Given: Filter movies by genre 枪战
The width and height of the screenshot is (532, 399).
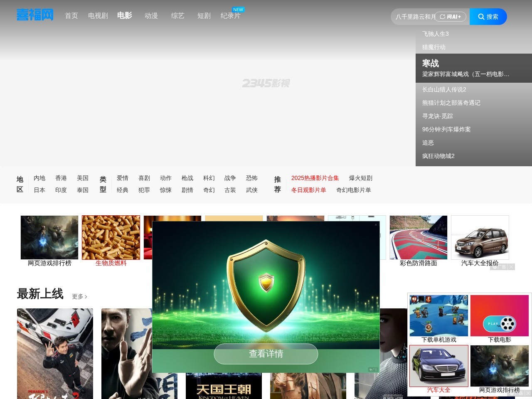Looking at the screenshot, I should [187, 178].
